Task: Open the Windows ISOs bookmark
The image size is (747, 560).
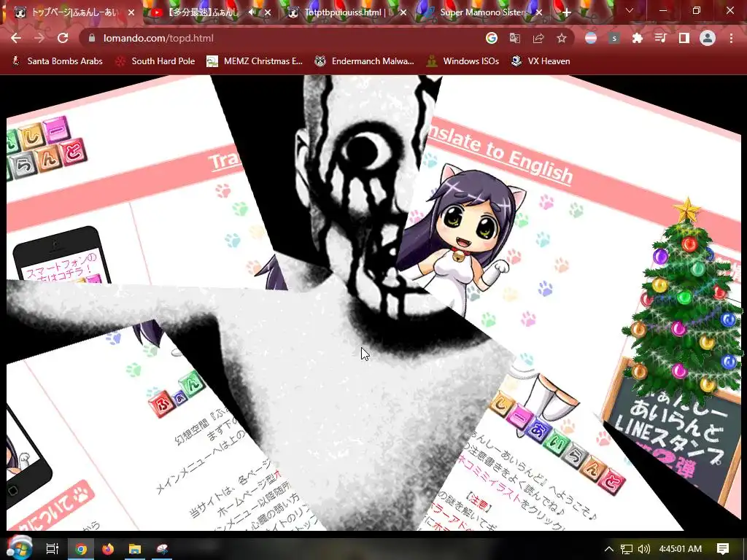Action: coord(462,61)
